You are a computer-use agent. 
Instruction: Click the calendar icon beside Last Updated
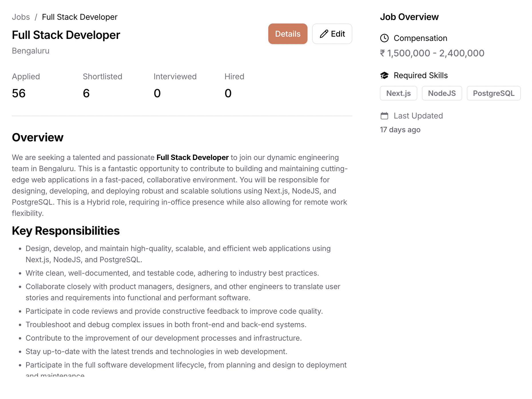click(384, 116)
